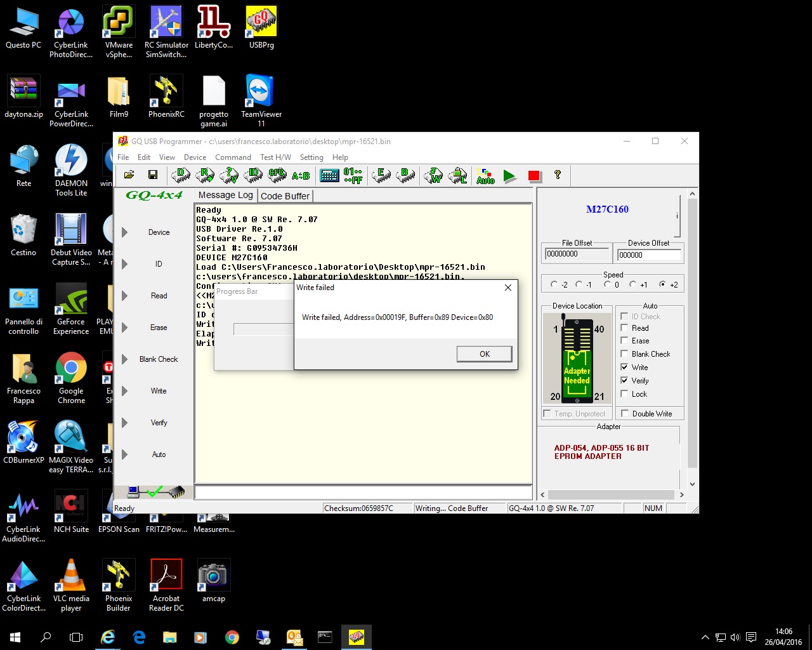This screenshot has height=650, width=812.
Task: Click the chip ID toolbar icon
Action: pyautogui.click(x=254, y=175)
